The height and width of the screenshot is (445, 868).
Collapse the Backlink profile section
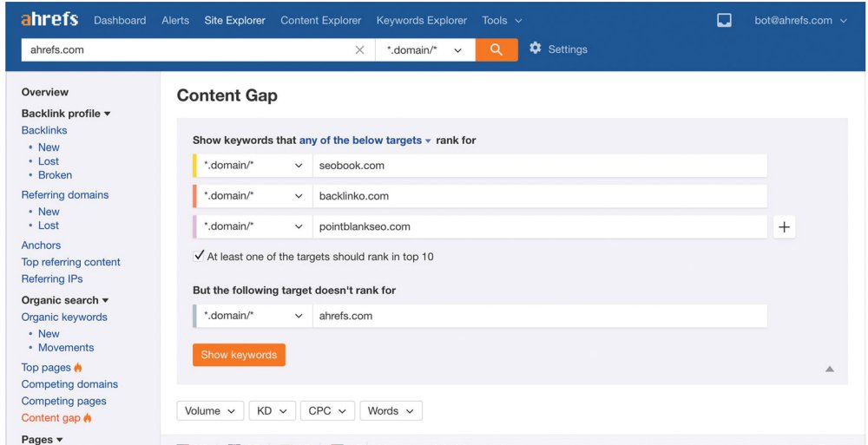[x=66, y=114]
